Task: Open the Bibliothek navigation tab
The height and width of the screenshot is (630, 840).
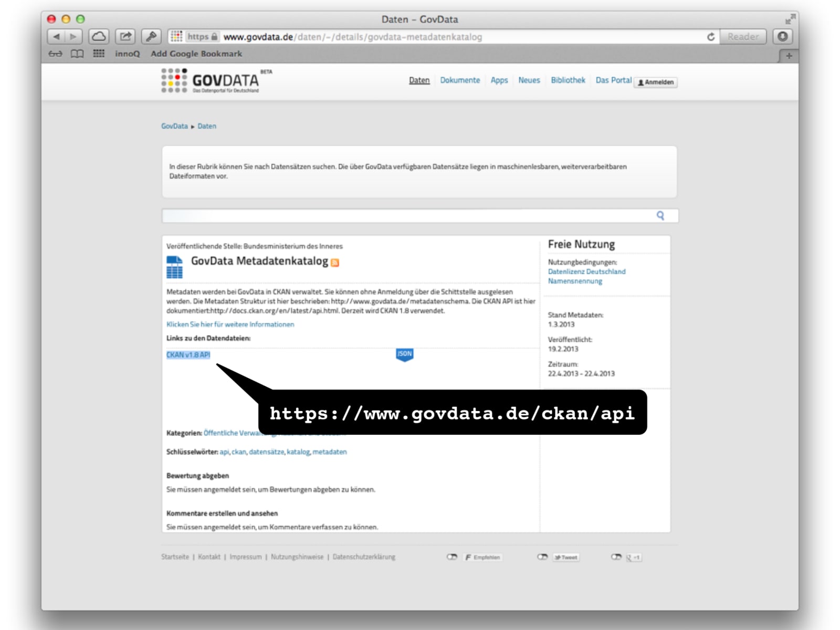Action: (x=568, y=80)
